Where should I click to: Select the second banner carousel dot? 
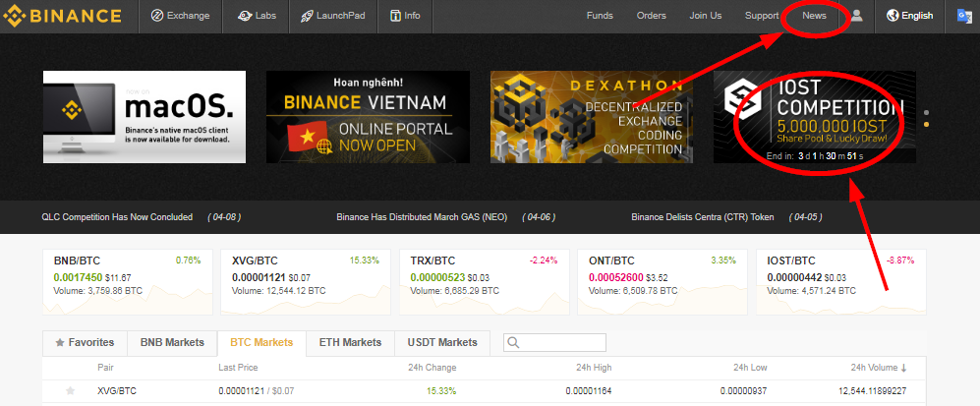pos(926,125)
